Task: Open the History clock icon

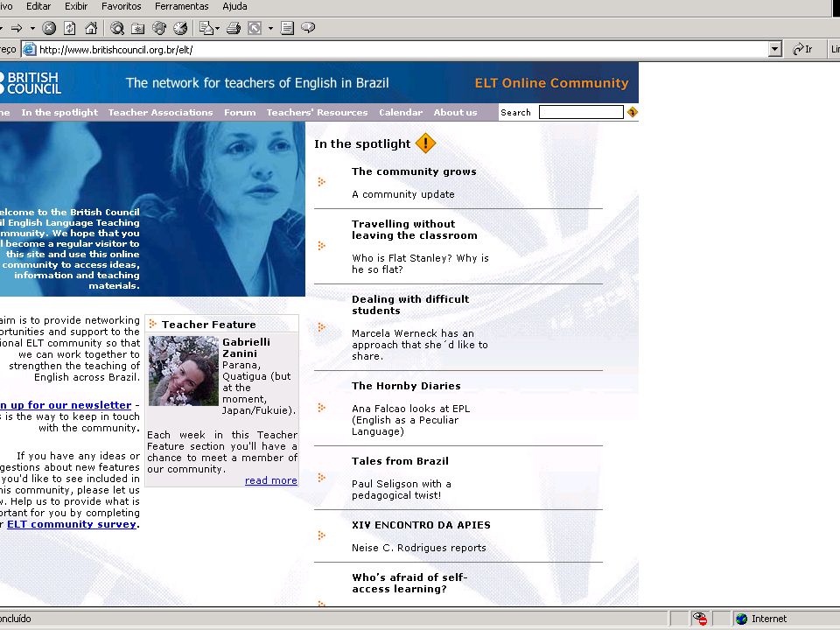Action: pyautogui.click(x=180, y=28)
